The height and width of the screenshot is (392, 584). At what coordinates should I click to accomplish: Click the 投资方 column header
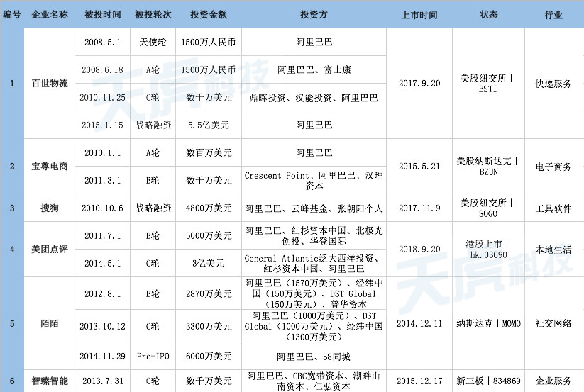(x=314, y=14)
